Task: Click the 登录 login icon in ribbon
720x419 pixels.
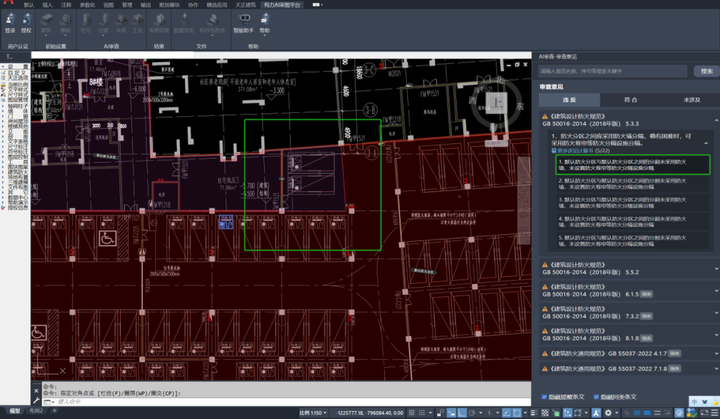Action: click(x=11, y=20)
